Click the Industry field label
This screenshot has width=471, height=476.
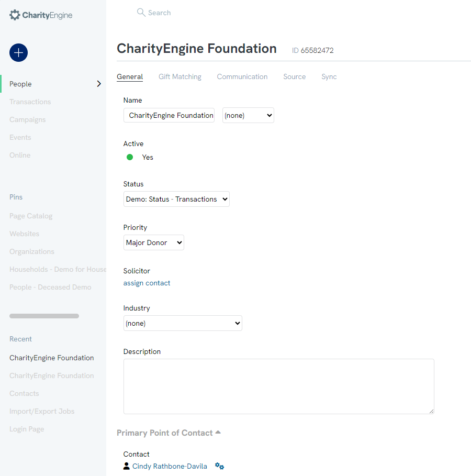pyautogui.click(x=137, y=308)
